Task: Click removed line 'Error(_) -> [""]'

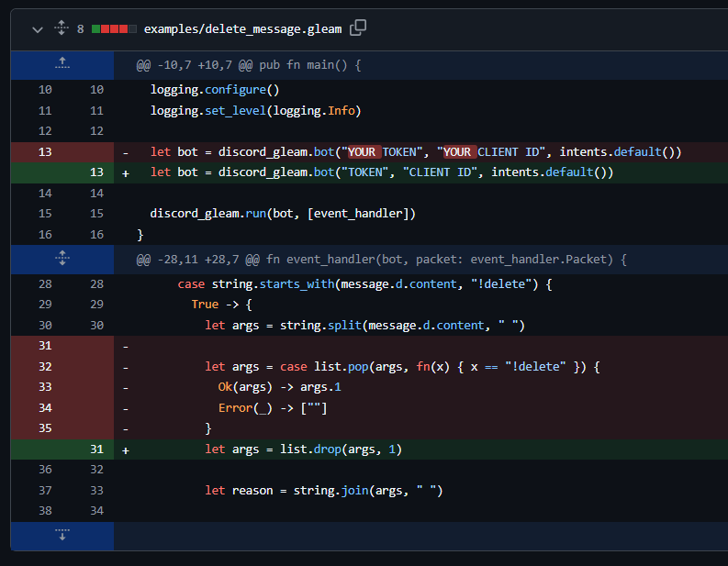Action: [x=273, y=408]
